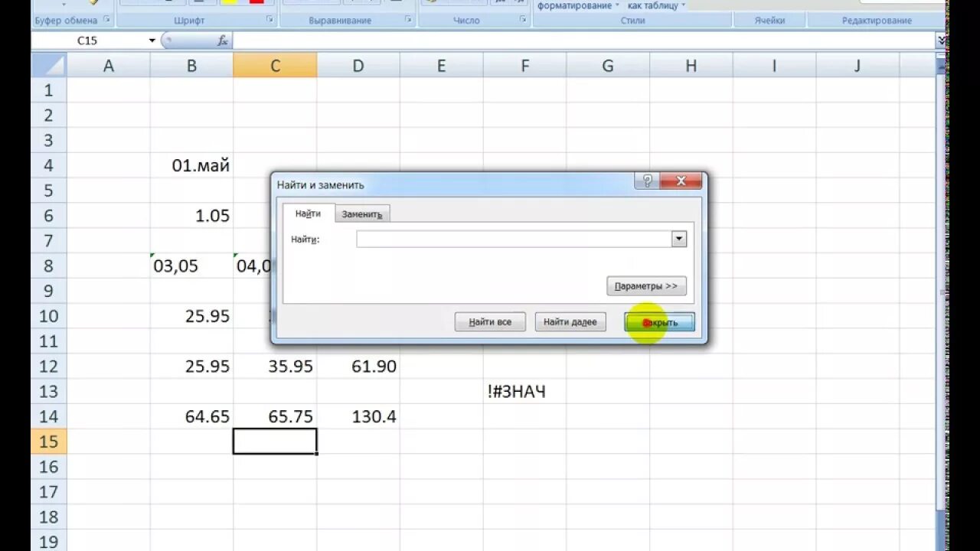Select row 8 header
980x551 pixels.
point(49,266)
